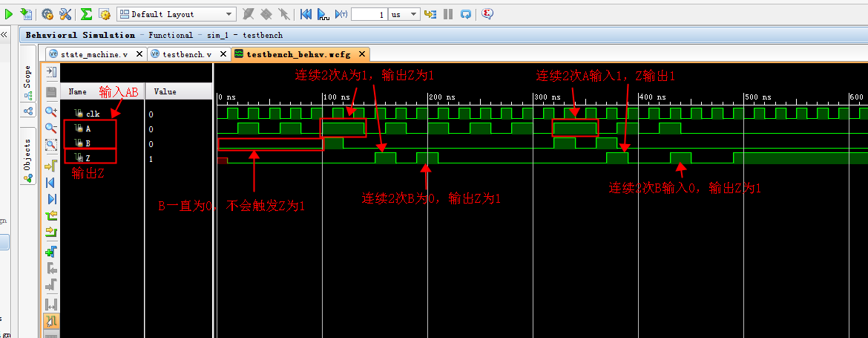This screenshot has width=868, height=338.
Task: Click the Next Marker icon
Action: [x=51, y=285]
